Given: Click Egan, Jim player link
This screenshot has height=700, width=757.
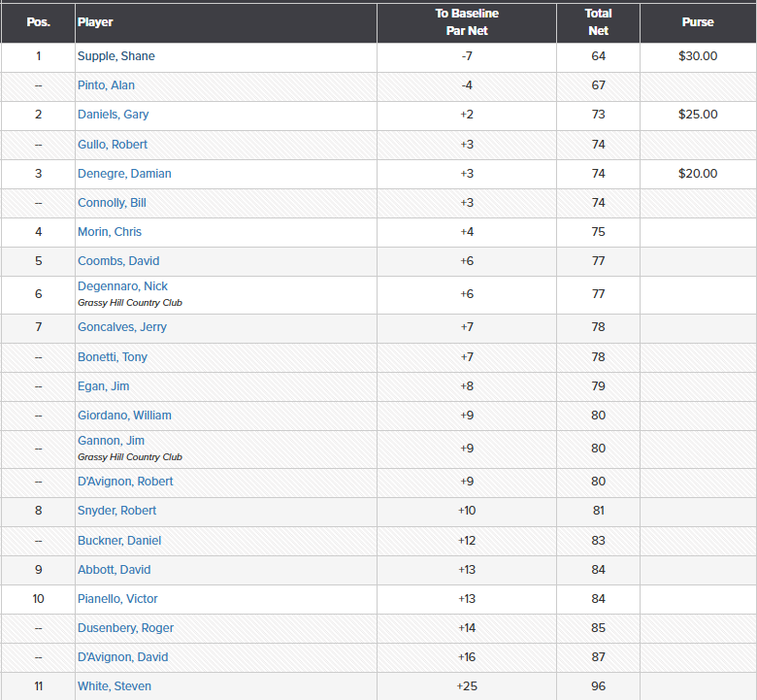Looking at the screenshot, I should (105, 386).
